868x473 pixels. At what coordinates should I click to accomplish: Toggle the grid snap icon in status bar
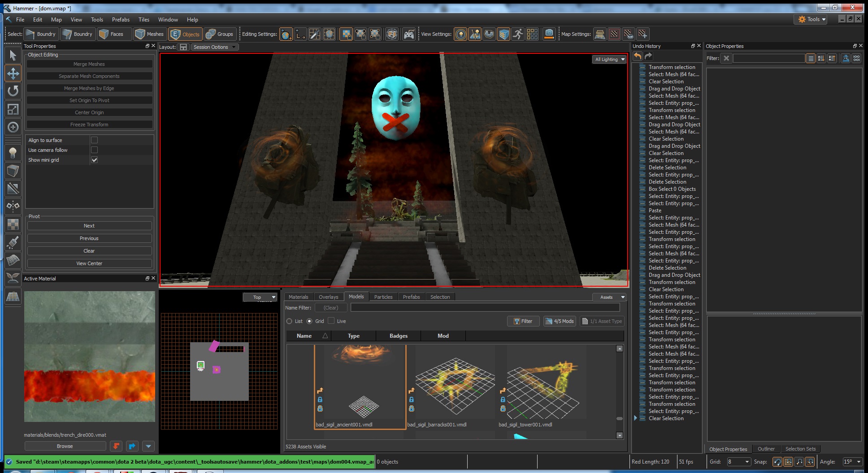(788, 462)
